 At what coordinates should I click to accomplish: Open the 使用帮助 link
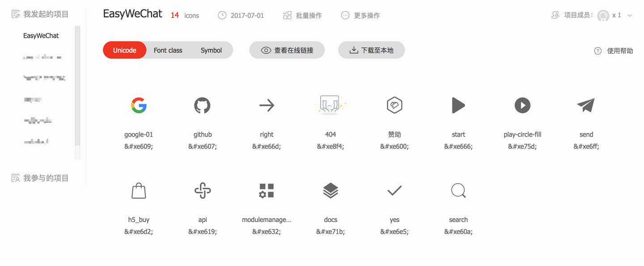[613, 51]
